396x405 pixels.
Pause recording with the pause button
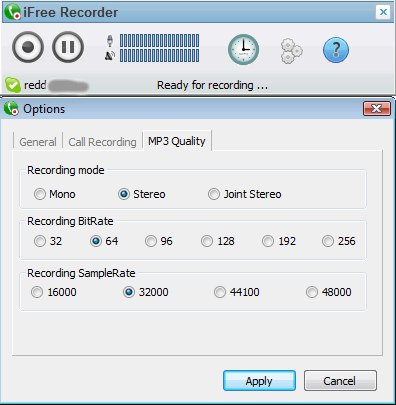[68, 47]
